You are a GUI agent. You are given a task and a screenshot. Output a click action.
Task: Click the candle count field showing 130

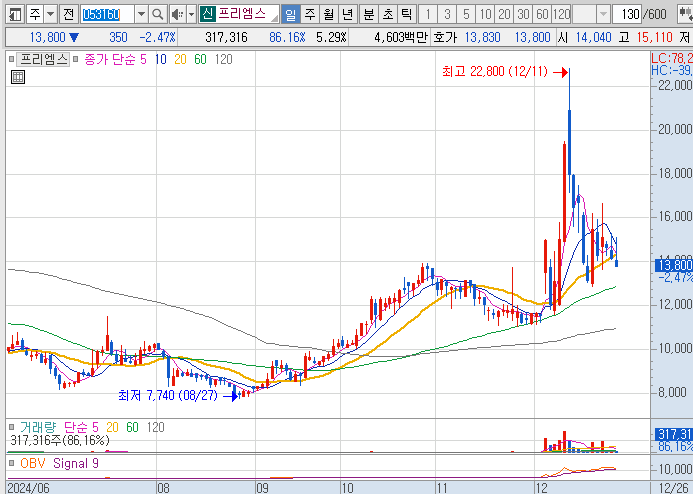(x=627, y=15)
